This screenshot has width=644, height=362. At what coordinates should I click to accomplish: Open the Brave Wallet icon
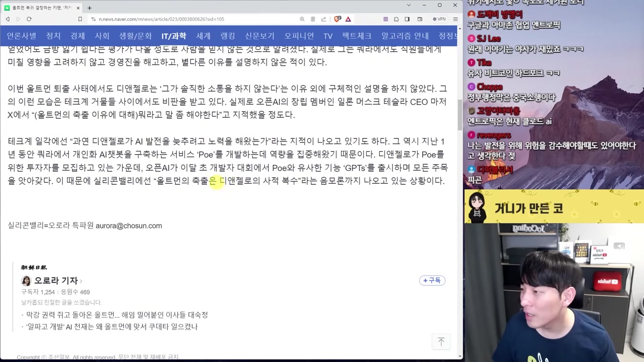[x=420, y=19]
